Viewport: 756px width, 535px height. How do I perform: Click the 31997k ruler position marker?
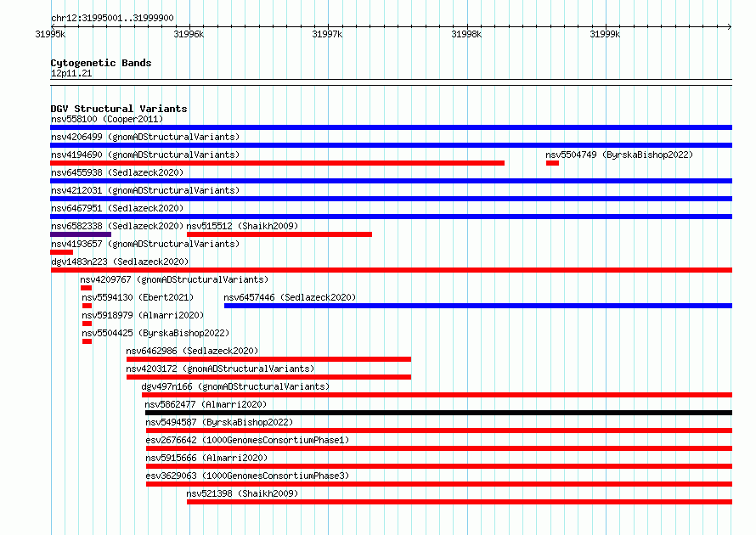pyautogui.click(x=327, y=34)
